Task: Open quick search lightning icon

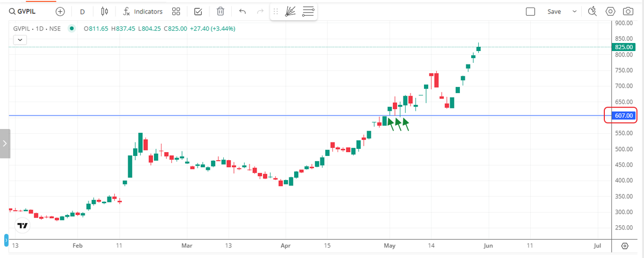Action: 592,11
